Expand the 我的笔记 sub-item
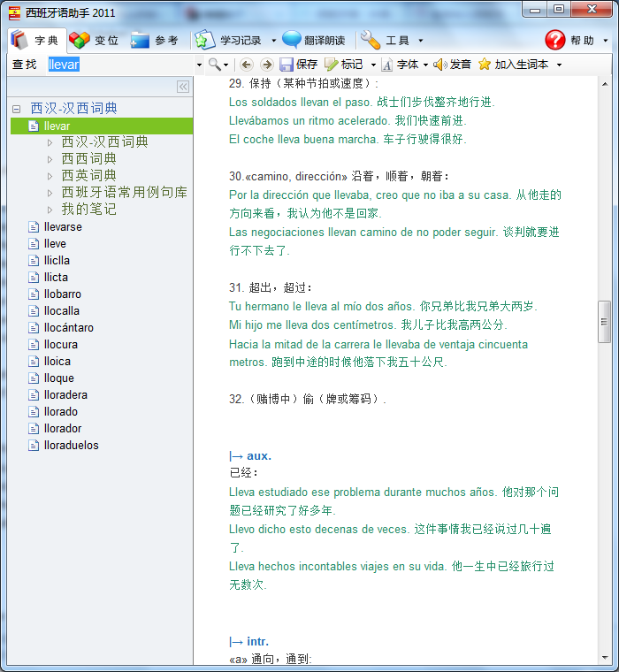This screenshot has width=619, height=672. 50,210
